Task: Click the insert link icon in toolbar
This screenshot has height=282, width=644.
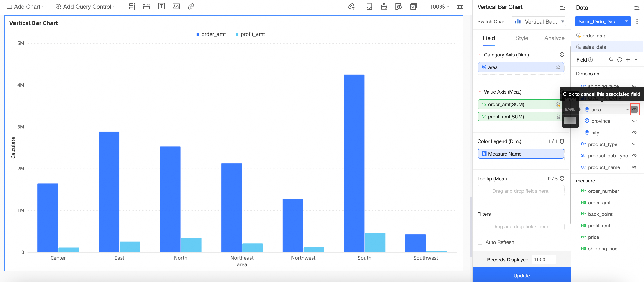Action: pos(191,7)
